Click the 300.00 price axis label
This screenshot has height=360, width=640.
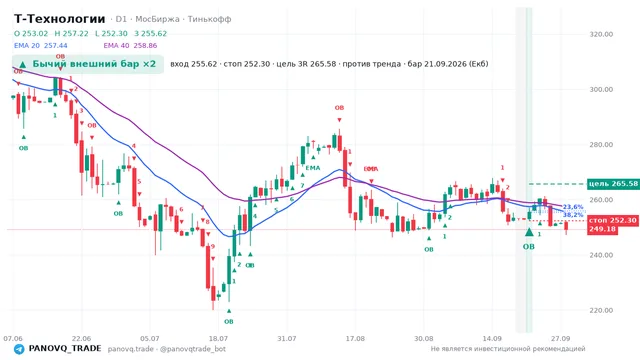(601, 89)
